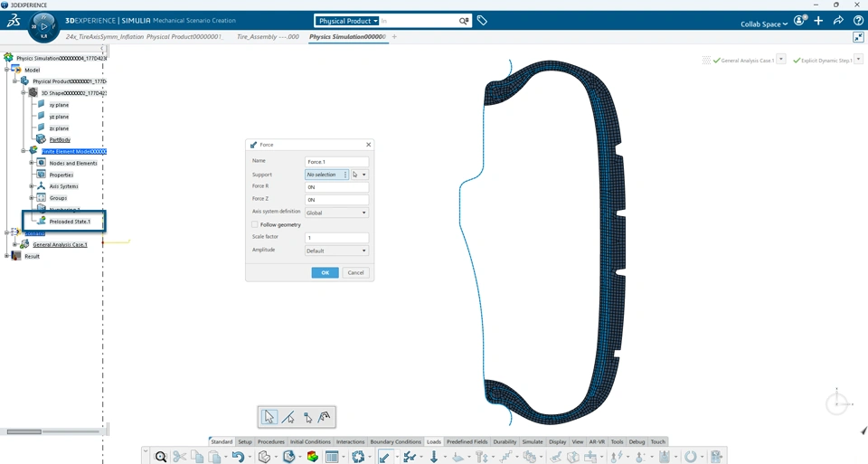The image size is (868, 464).
Task: Click the gravity downward arrow load icon
Action: tap(434, 456)
